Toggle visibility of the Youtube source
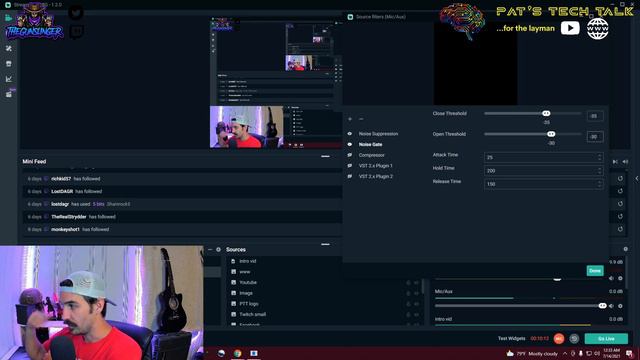 [416, 283]
